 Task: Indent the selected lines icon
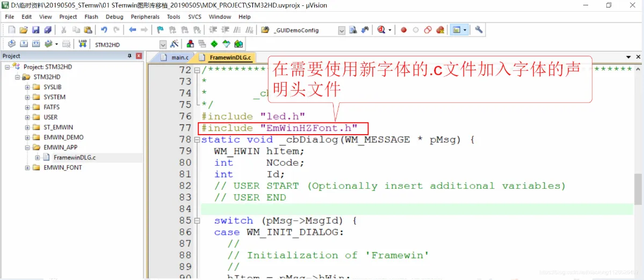pos(213,30)
